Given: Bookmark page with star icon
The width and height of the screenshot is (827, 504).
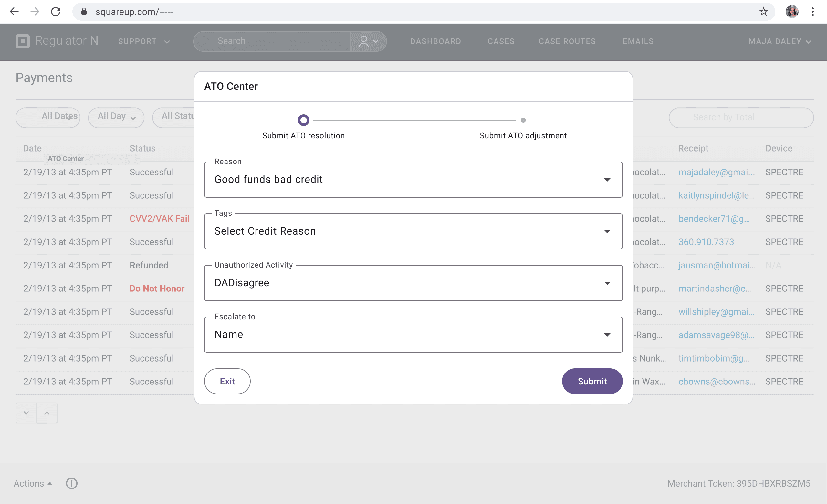Looking at the screenshot, I should (x=763, y=12).
